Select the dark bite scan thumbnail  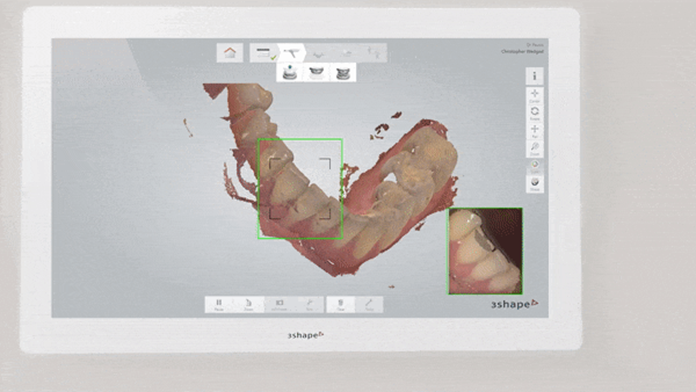click(343, 72)
